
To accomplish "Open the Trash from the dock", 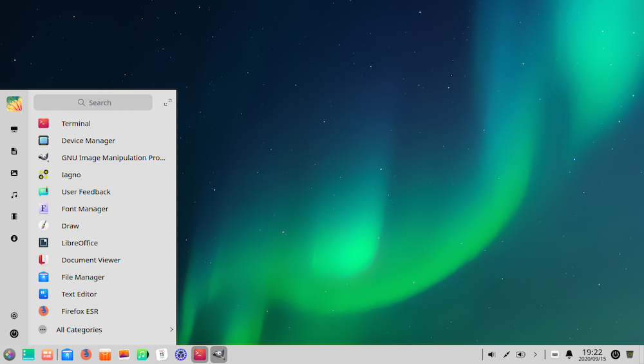I will tap(630, 354).
